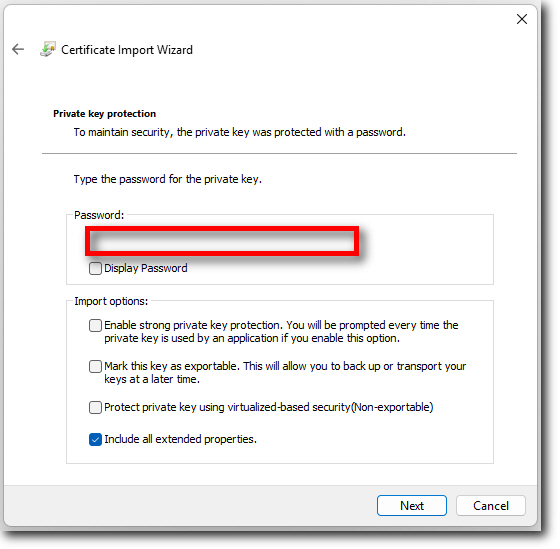Click the Import options: group label
The image size is (560, 549).
(x=111, y=301)
